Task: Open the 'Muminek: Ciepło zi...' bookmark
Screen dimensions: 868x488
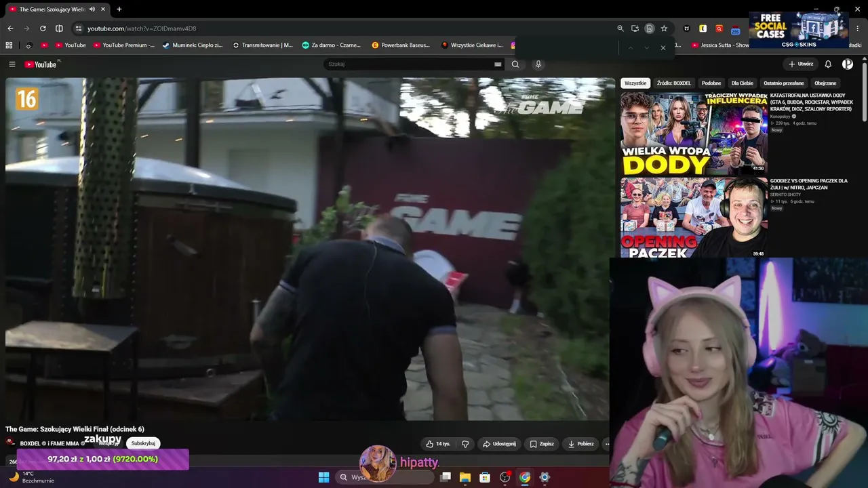Action: [193, 45]
